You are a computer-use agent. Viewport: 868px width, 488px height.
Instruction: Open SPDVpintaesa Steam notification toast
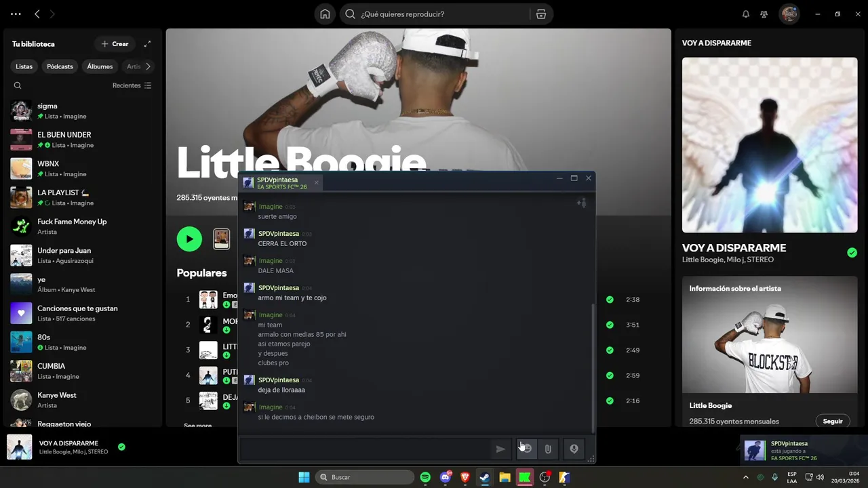point(804,451)
